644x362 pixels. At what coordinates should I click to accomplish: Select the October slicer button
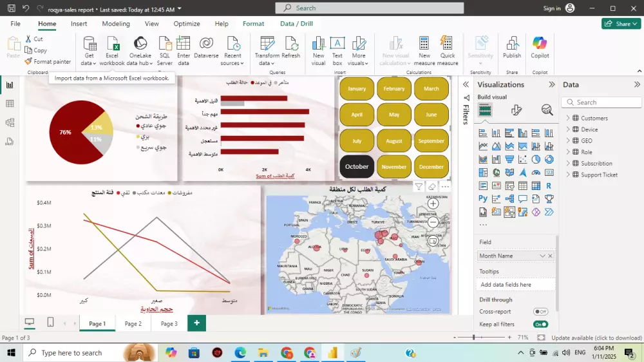pyautogui.click(x=357, y=166)
